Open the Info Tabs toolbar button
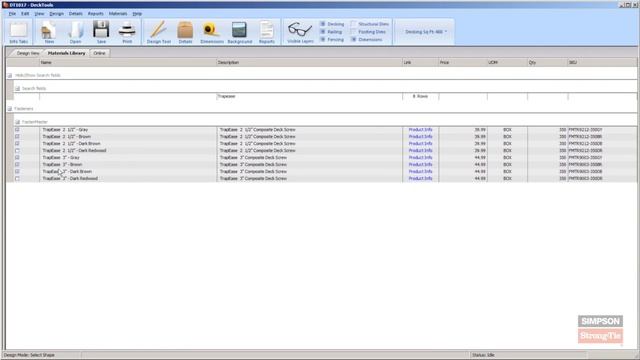 pos(19,32)
